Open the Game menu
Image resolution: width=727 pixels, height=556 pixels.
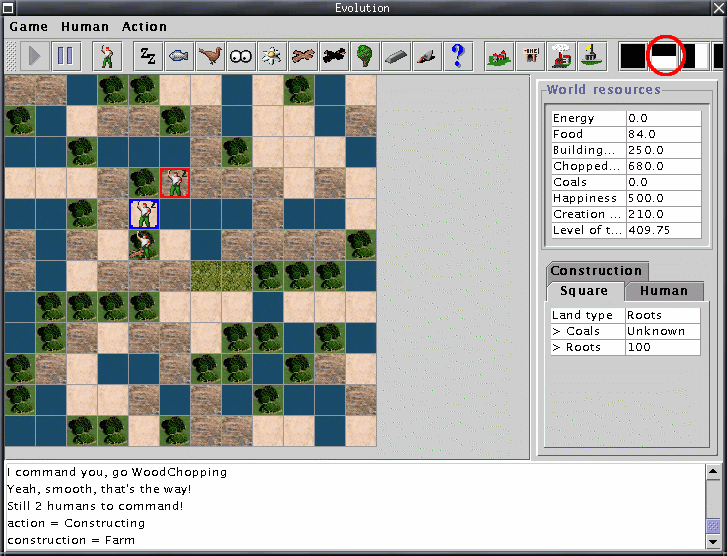click(x=28, y=27)
